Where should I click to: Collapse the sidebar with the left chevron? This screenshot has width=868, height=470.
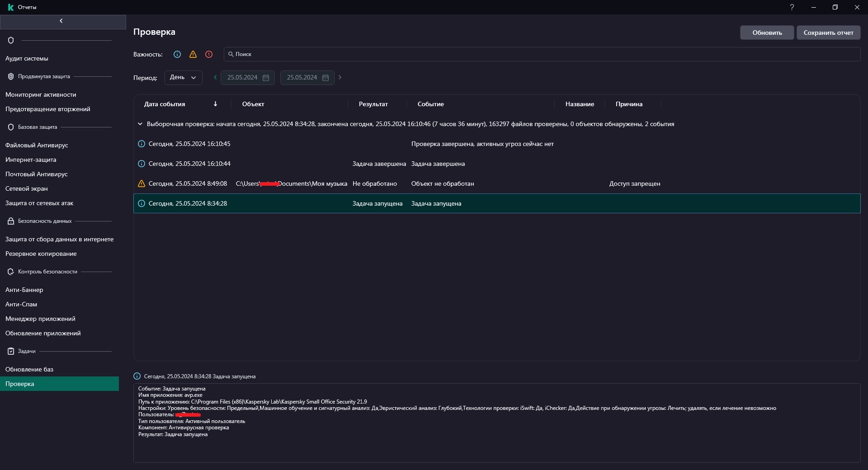click(x=61, y=21)
